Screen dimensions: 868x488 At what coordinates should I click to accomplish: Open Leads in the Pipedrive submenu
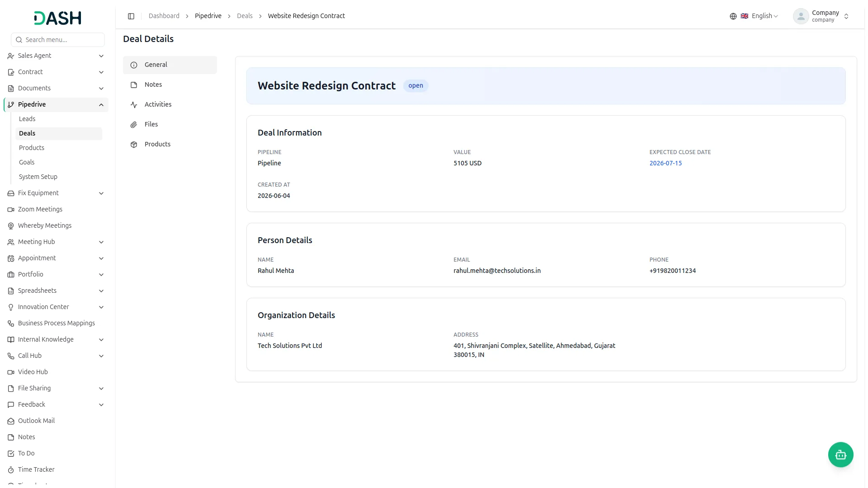coord(59,119)
